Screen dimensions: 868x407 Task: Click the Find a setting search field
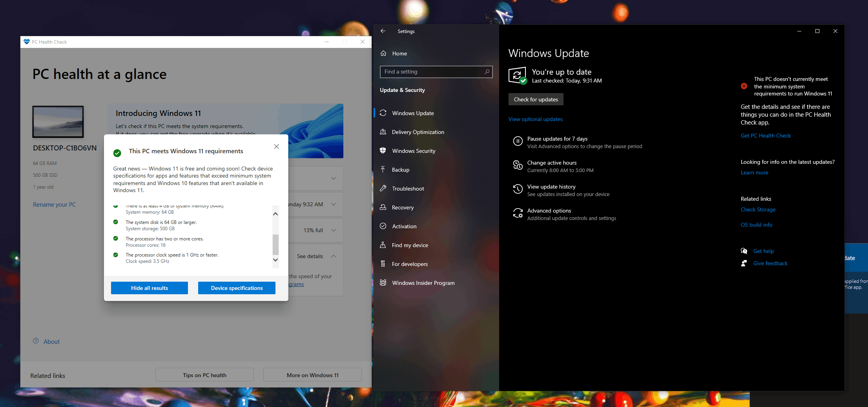(x=436, y=72)
